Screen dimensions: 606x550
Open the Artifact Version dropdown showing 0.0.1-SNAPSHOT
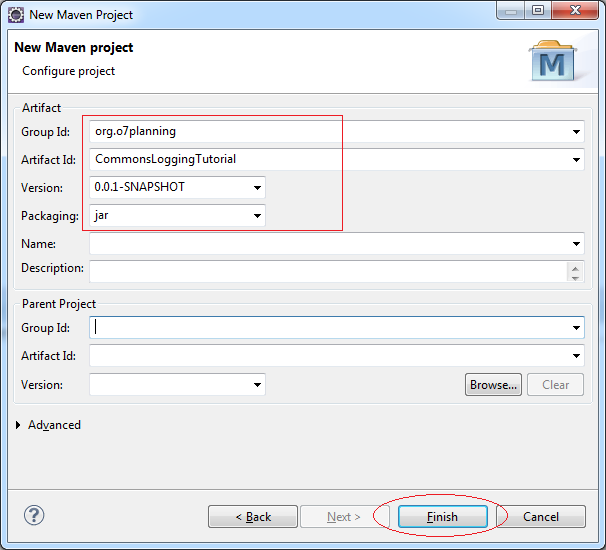click(257, 188)
